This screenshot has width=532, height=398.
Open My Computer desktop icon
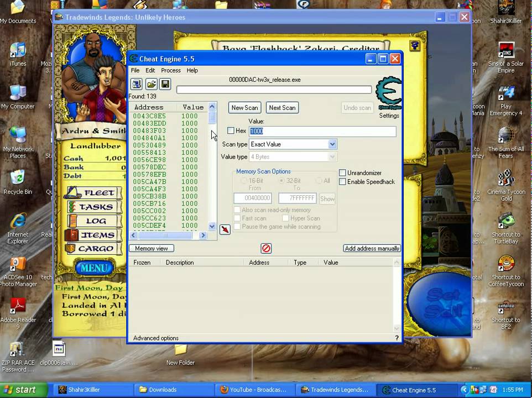pyautogui.click(x=18, y=97)
